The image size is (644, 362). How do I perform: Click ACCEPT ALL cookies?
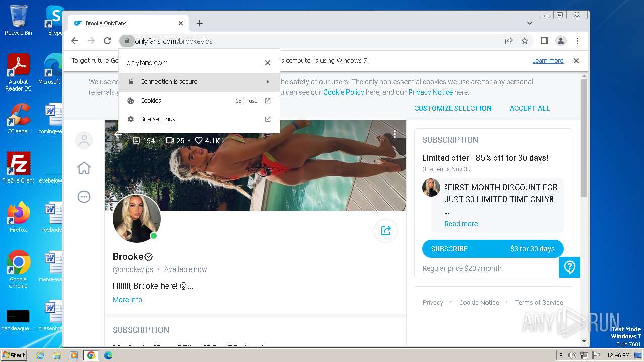[x=530, y=108]
